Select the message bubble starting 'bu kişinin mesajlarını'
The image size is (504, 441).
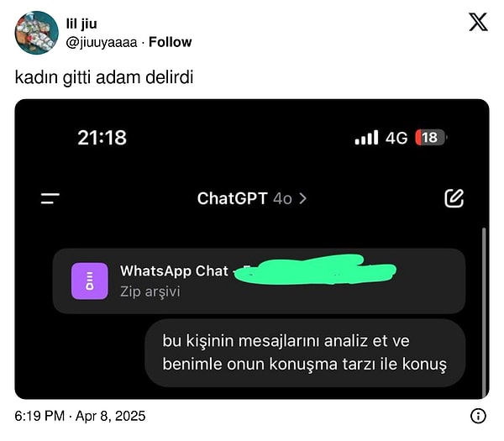305,353
